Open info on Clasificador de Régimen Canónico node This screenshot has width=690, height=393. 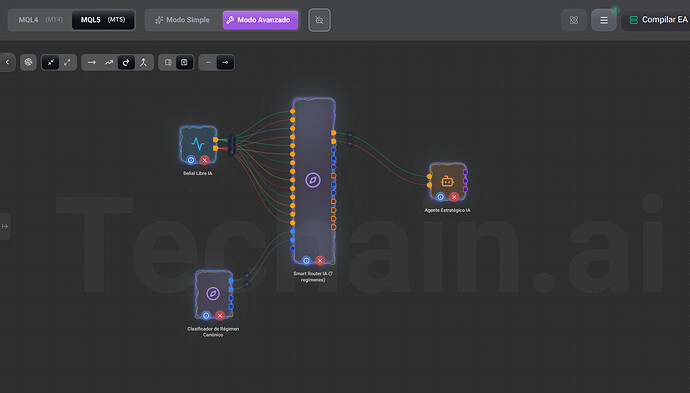(x=206, y=316)
